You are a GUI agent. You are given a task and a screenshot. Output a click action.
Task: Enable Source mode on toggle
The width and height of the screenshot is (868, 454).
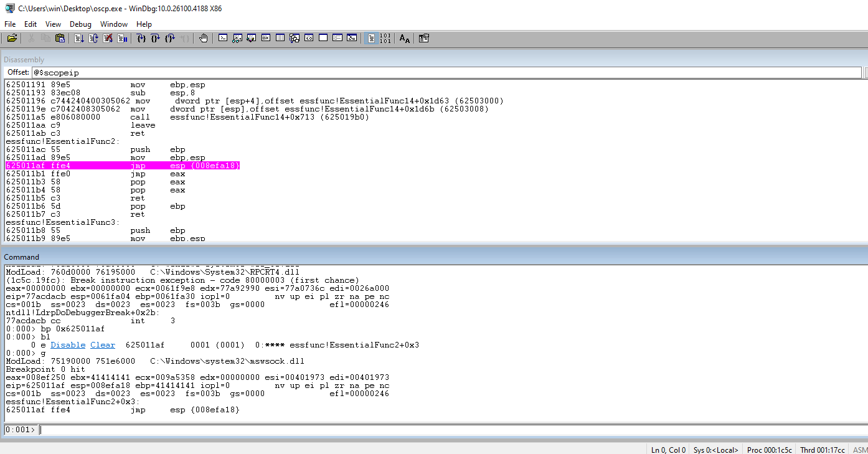tap(371, 39)
